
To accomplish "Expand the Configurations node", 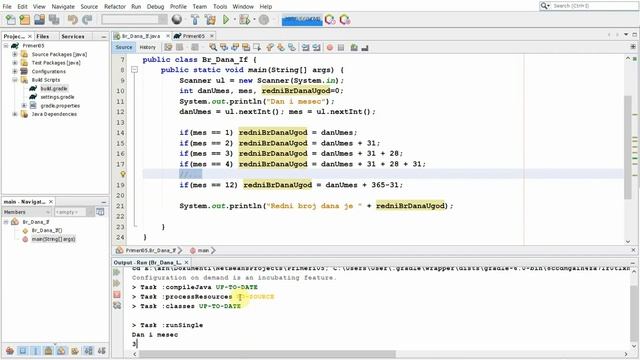I will tap(15, 71).
